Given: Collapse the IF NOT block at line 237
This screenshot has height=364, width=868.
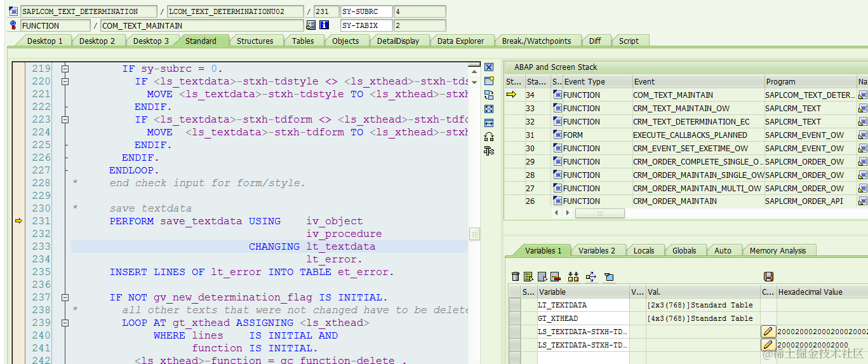Looking at the screenshot, I should pos(64,297).
